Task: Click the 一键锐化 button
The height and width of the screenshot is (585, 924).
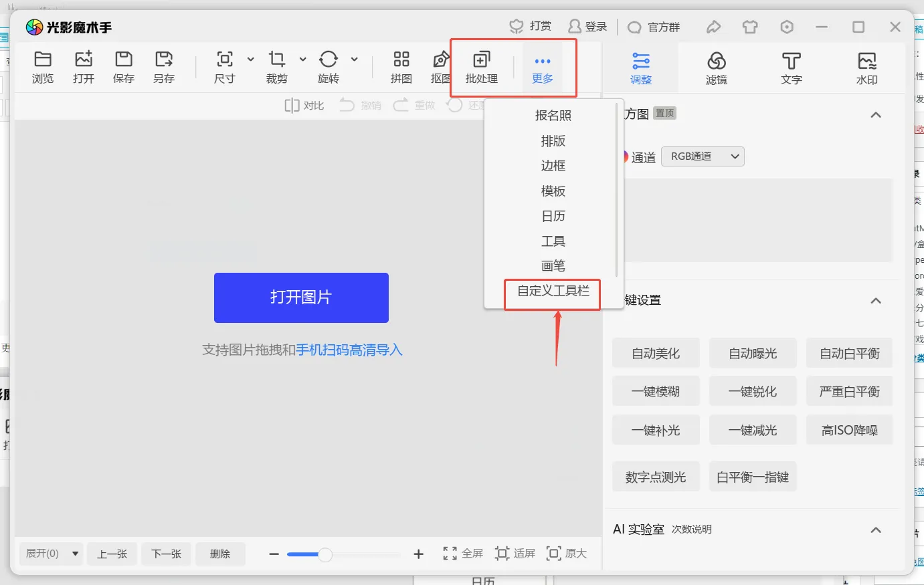Action: pyautogui.click(x=753, y=391)
